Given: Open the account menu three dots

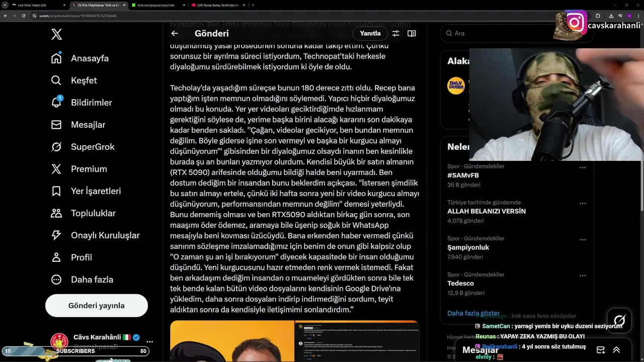Looking at the screenshot, I should (x=149, y=342).
